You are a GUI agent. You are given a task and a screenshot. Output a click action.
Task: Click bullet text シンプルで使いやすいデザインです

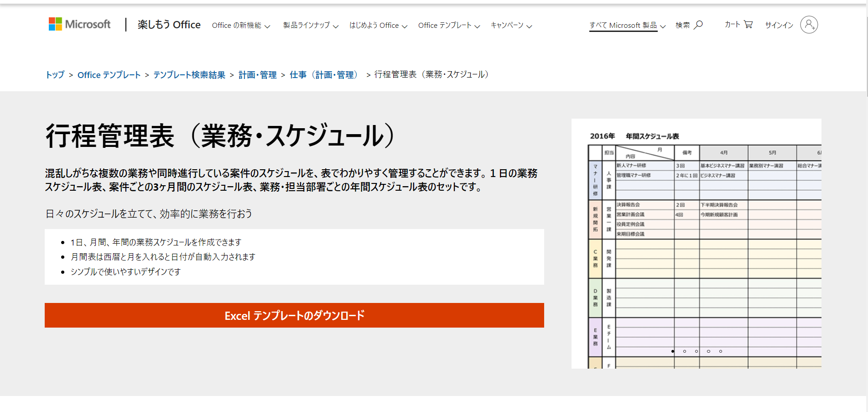(x=126, y=272)
